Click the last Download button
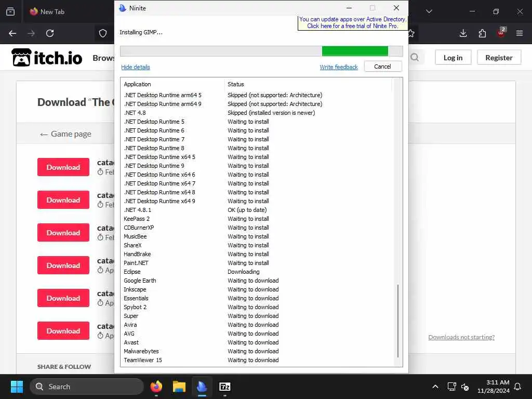 63,331
